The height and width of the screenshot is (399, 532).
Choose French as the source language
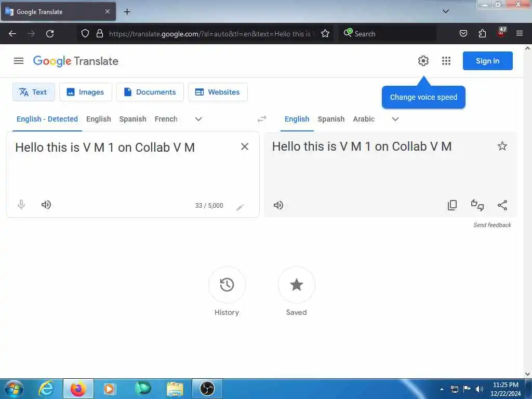point(166,119)
